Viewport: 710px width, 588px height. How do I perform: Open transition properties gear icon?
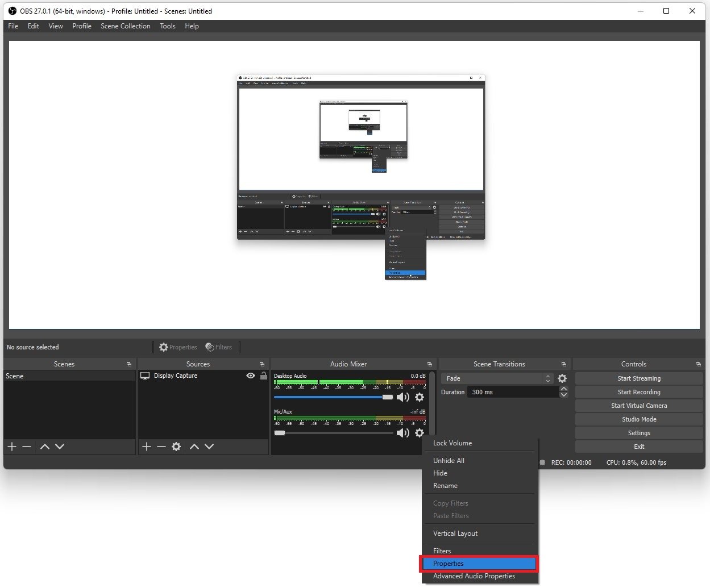click(562, 378)
